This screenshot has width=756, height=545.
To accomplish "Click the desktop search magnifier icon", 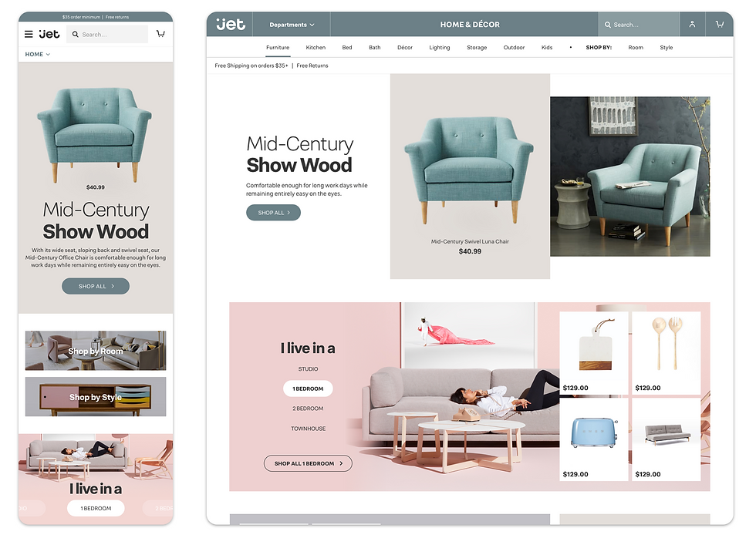I will pos(608,25).
